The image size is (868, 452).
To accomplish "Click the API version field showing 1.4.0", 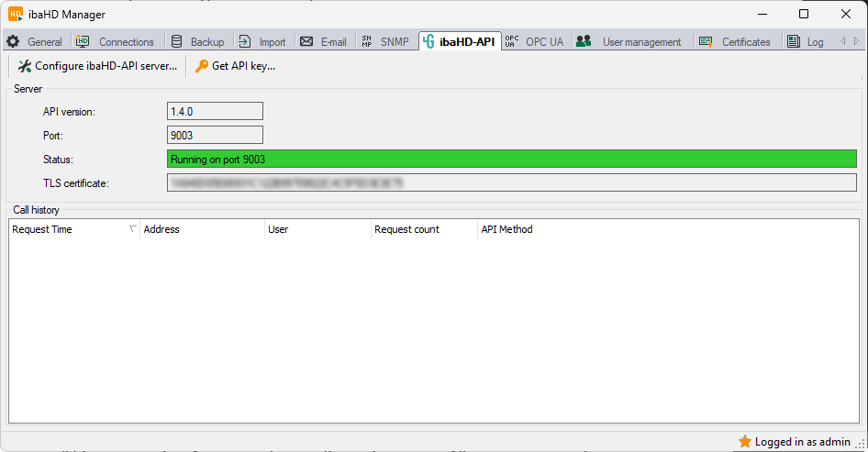I will point(215,111).
